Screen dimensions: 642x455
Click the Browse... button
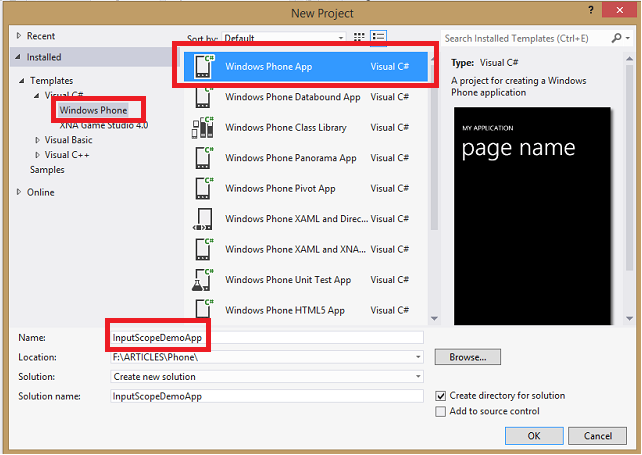click(468, 357)
